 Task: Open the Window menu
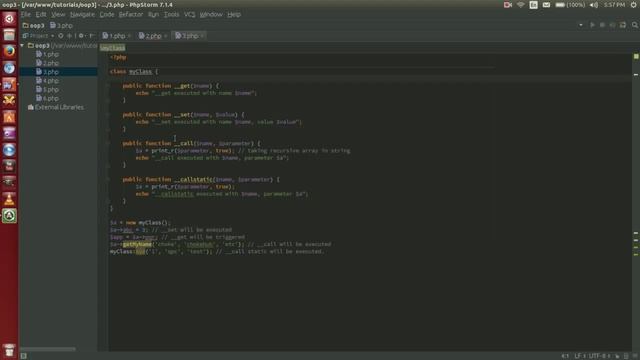[211, 14]
